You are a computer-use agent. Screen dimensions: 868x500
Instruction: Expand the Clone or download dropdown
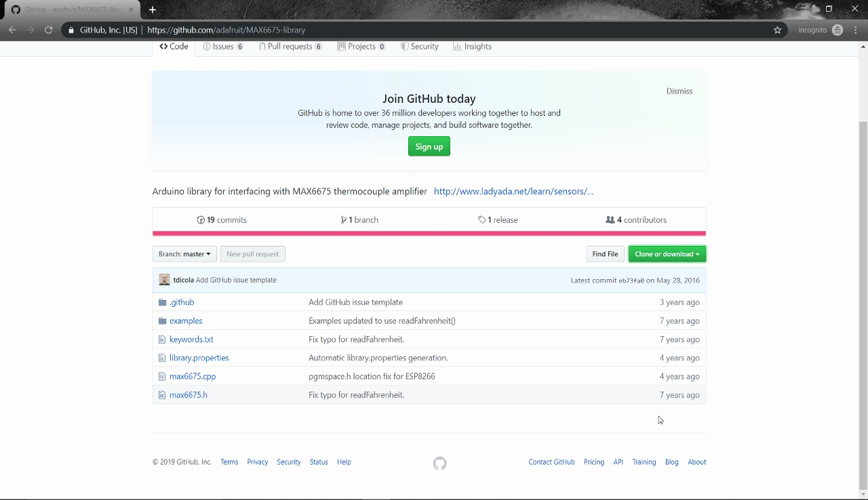[x=667, y=254]
